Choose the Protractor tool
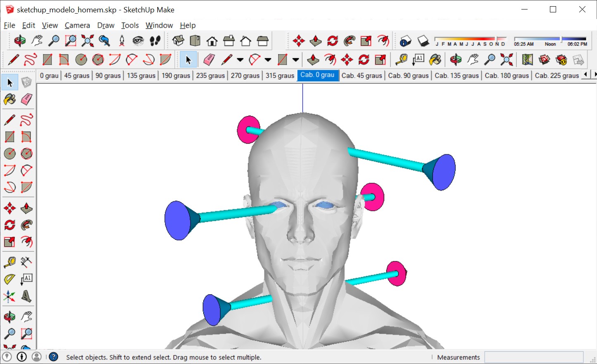The image size is (597, 364). 10,279
